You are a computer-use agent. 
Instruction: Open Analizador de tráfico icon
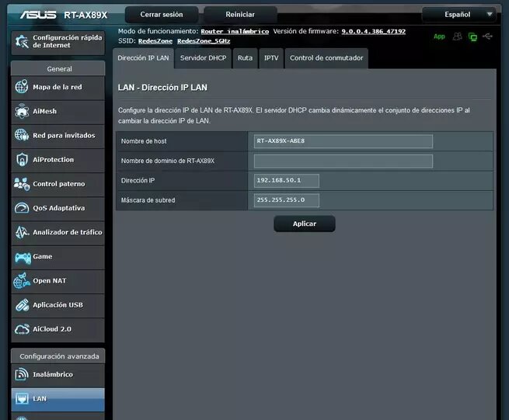pos(21,232)
